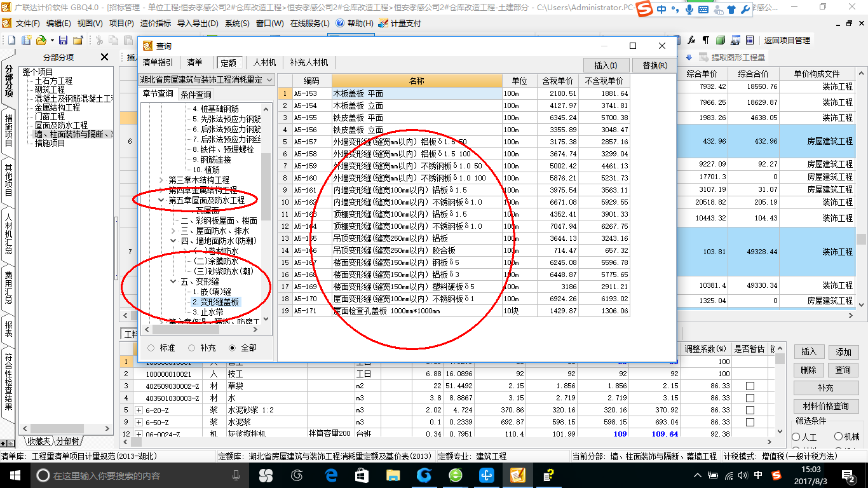Toggle 是否暂估 checkbox for 草袋 row
The image size is (868, 488).
(750, 386)
